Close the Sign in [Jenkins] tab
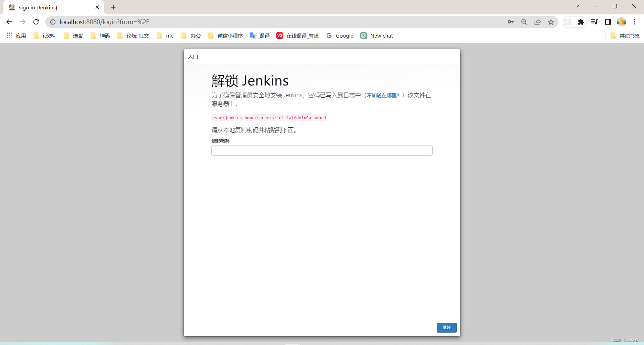 (97, 7)
